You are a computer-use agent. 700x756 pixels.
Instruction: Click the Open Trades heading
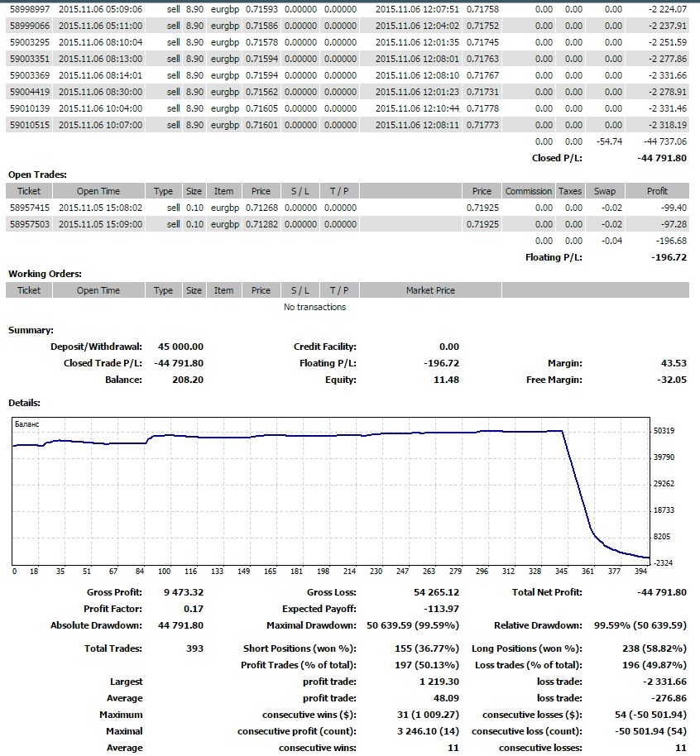coord(37,175)
